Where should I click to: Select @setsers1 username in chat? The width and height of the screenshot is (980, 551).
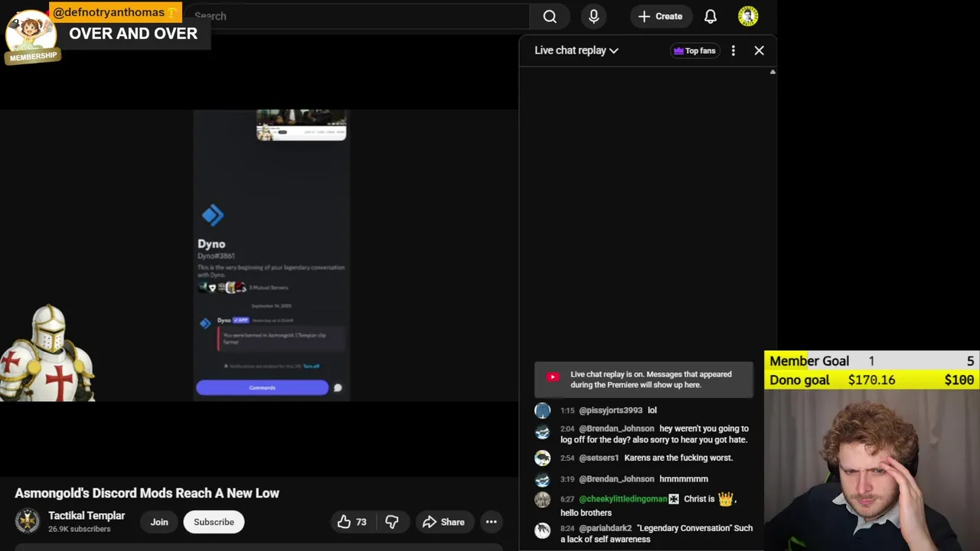(x=599, y=458)
